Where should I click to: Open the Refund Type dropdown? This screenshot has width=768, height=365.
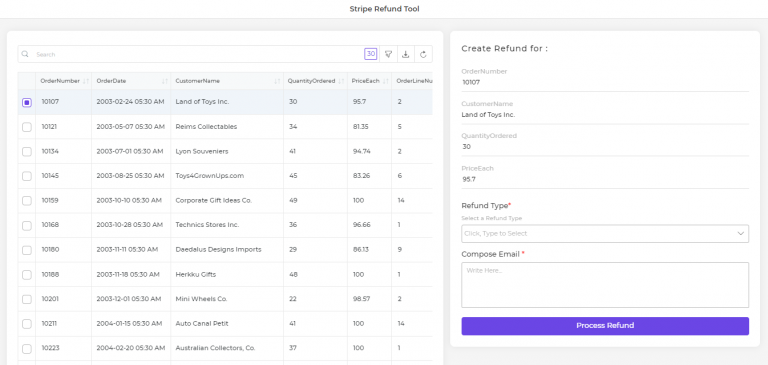tap(605, 234)
